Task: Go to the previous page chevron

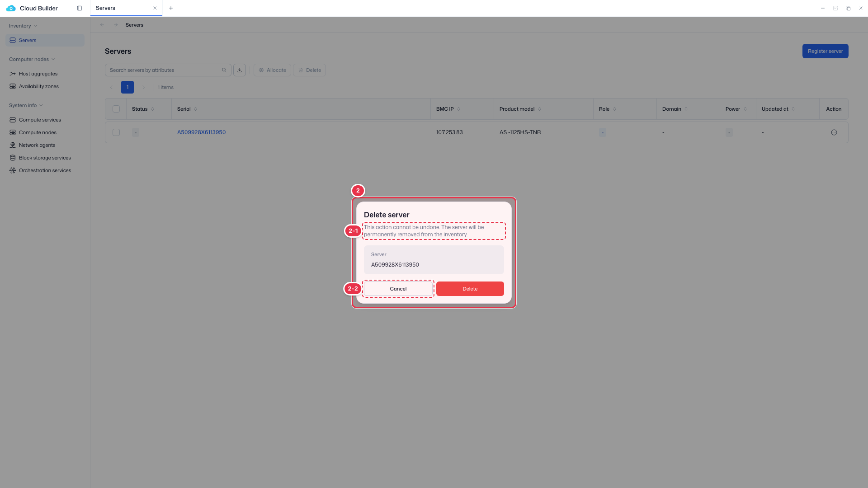Action: tap(111, 87)
